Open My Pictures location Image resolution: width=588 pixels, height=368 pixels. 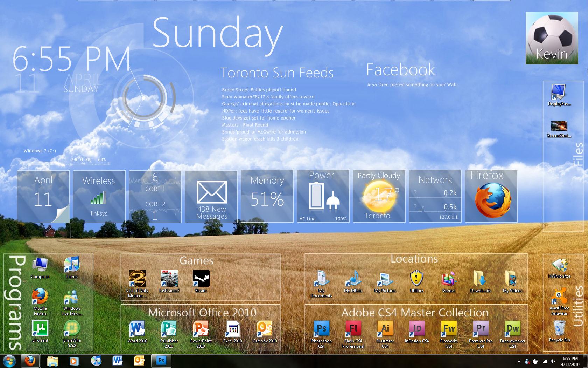(385, 281)
